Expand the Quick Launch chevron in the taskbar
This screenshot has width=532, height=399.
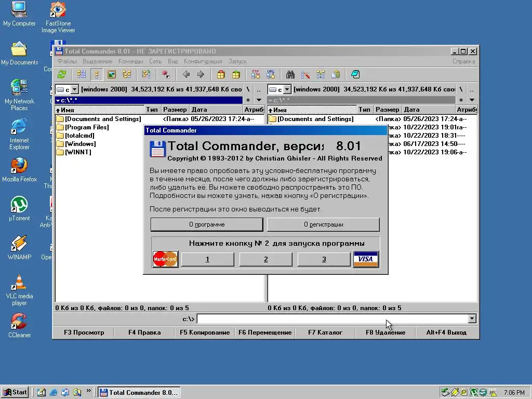88,391
